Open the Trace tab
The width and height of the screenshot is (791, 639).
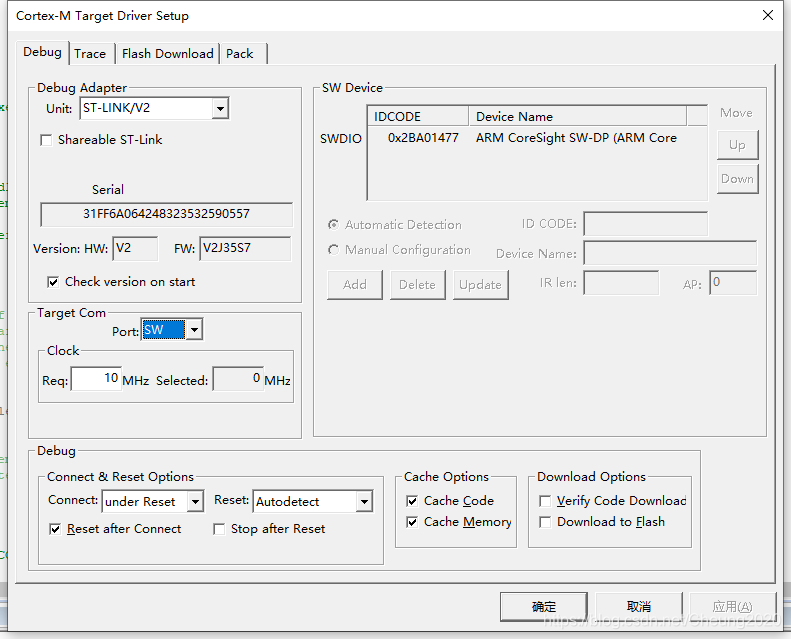pos(91,54)
